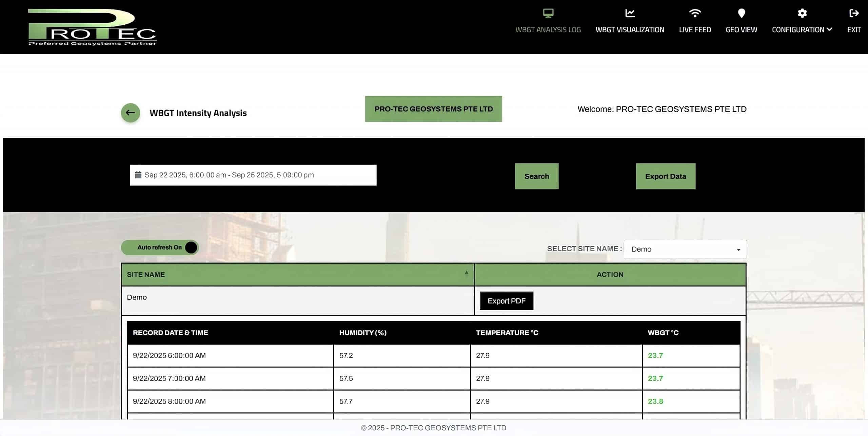Sort by the Site Name column arrow
The height and width of the screenshot is (436, 868).
pos(467,273)
